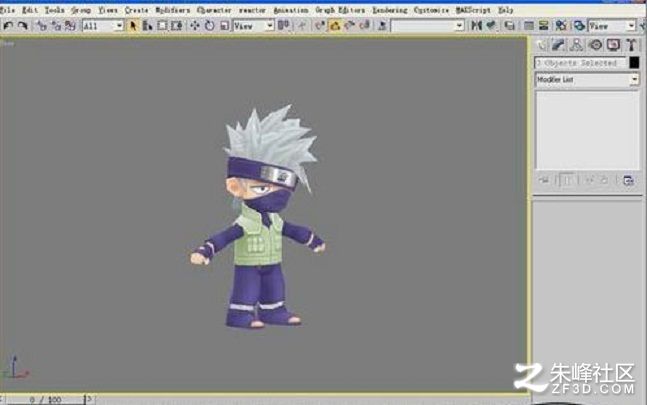This screenshot has height=405, width=647.
Task: Toggle the Percent Snap button
Action: pyautogui.click(x=349, y=26)
